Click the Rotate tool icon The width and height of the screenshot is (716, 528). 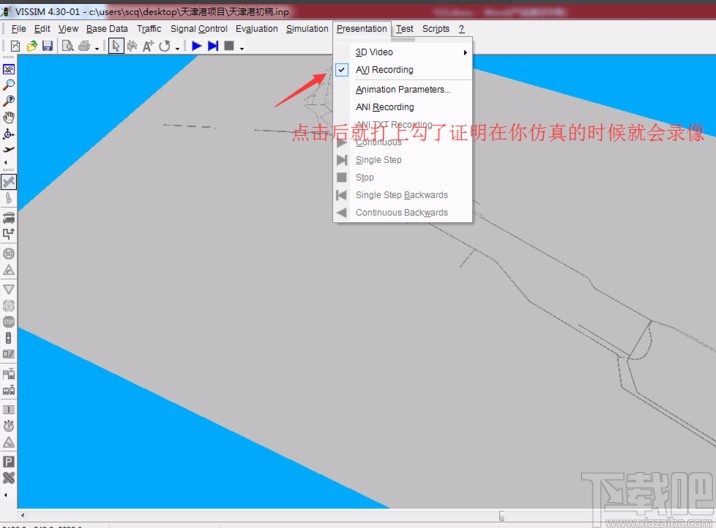(165, 46)
